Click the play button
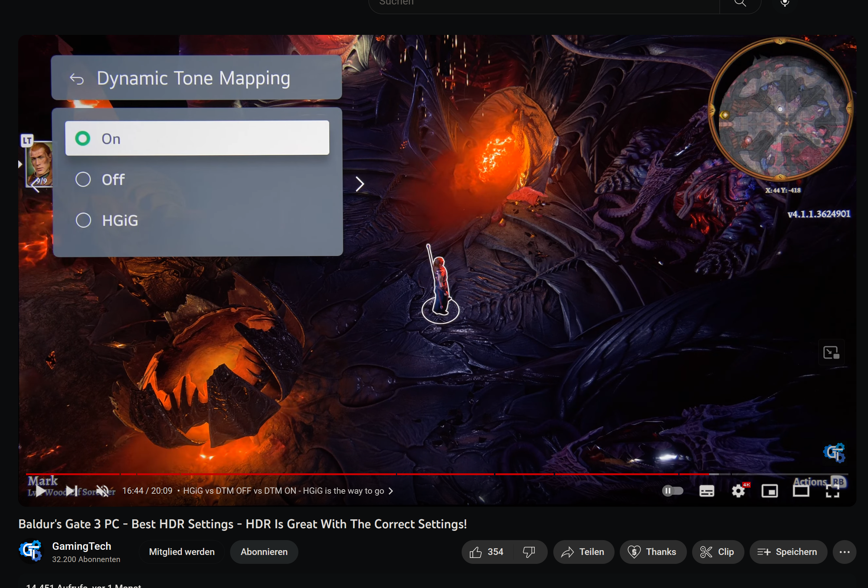 pos(40,491)
